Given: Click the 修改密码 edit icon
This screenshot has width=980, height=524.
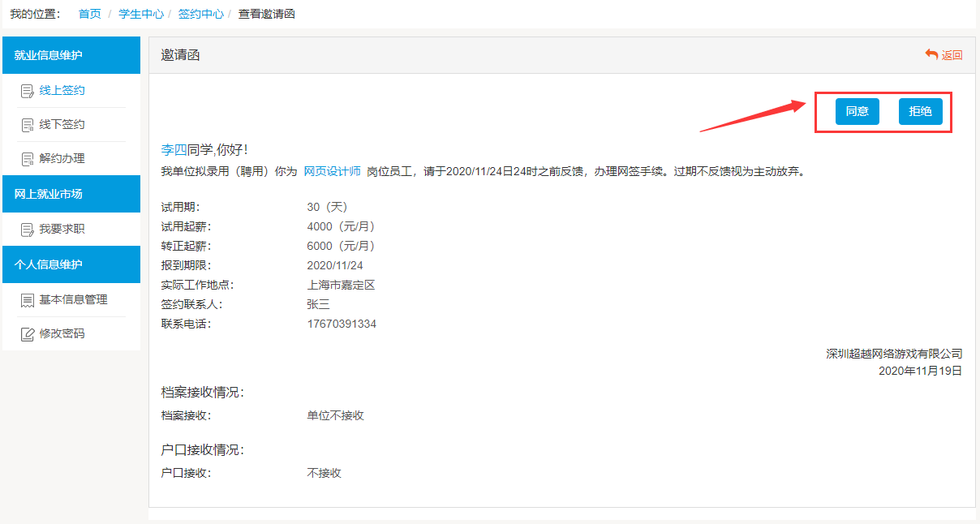Looking at the screenshot, I should point(27,334).
